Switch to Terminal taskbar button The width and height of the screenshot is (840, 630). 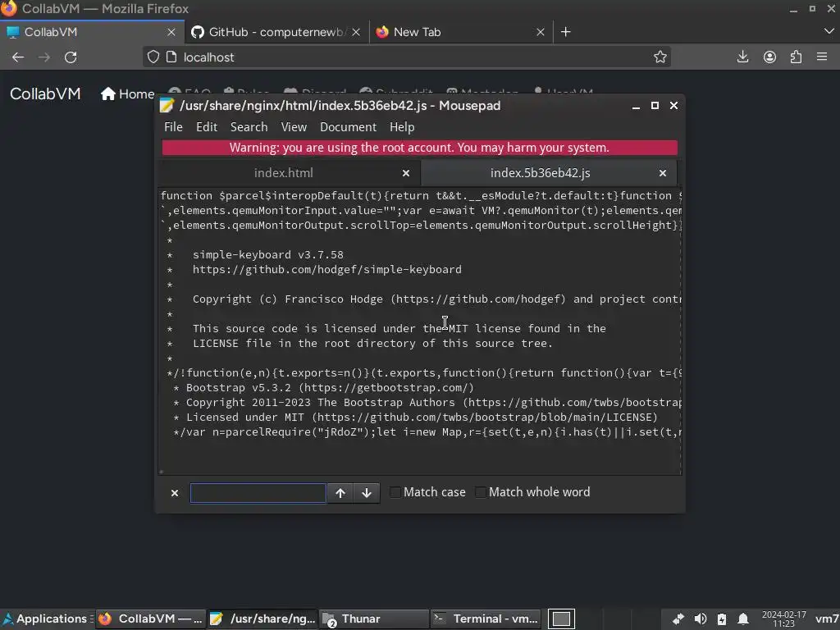point(486,619)
